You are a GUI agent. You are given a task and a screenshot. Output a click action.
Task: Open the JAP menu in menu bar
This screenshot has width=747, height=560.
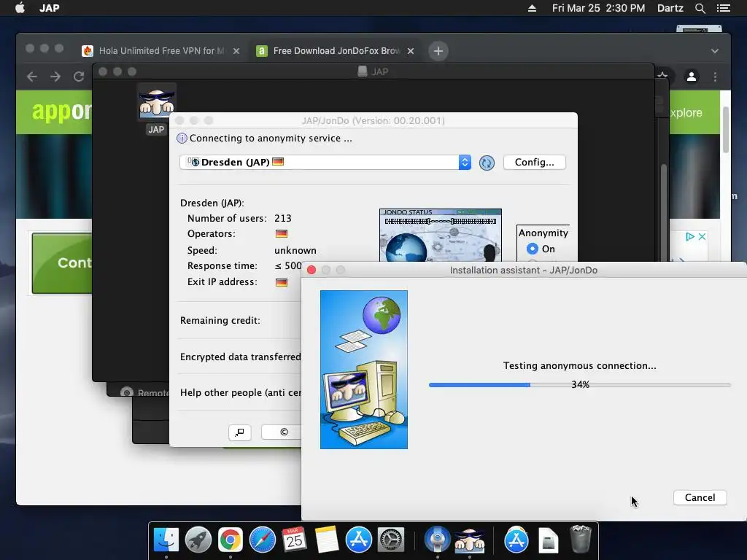49,8
